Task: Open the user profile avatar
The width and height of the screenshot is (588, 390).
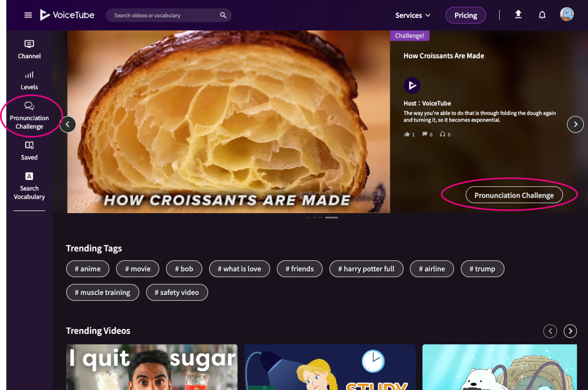Action: point(567,14)
